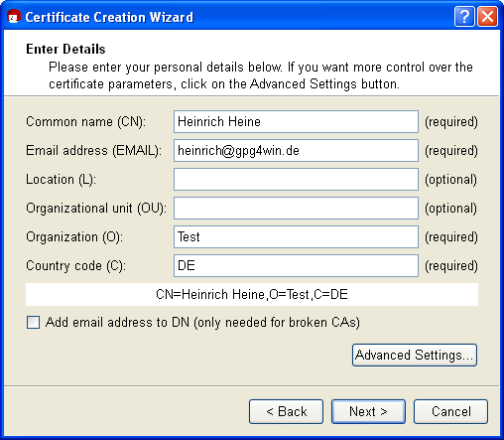Click the Enter Details heading
This screenshot has height=440, width=504.
point(65,49)
